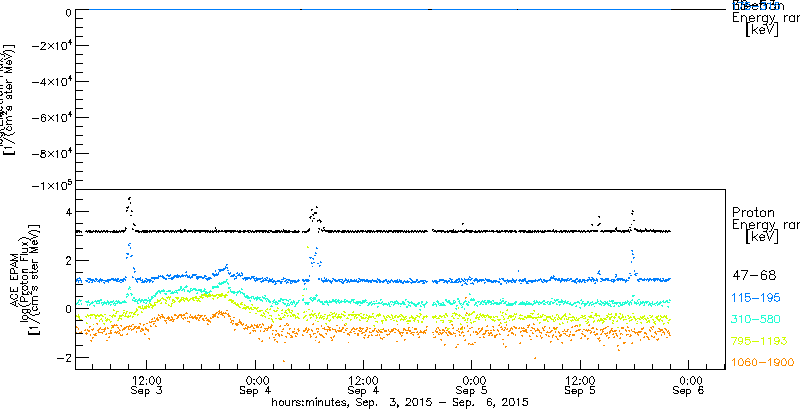Screen dimensions: 800x410
Task: Click the −2 tick label on proton panel
Action: (x=62, y=358)
